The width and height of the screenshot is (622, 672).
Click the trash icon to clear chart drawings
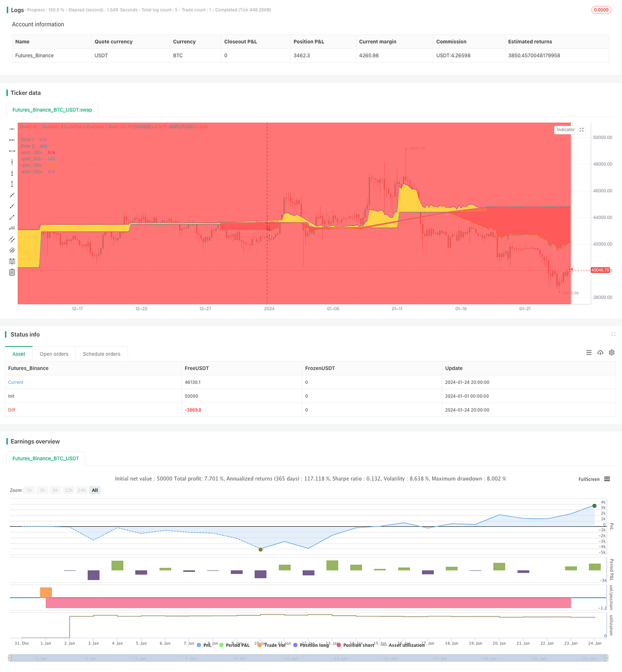click(x=11, y=272)
